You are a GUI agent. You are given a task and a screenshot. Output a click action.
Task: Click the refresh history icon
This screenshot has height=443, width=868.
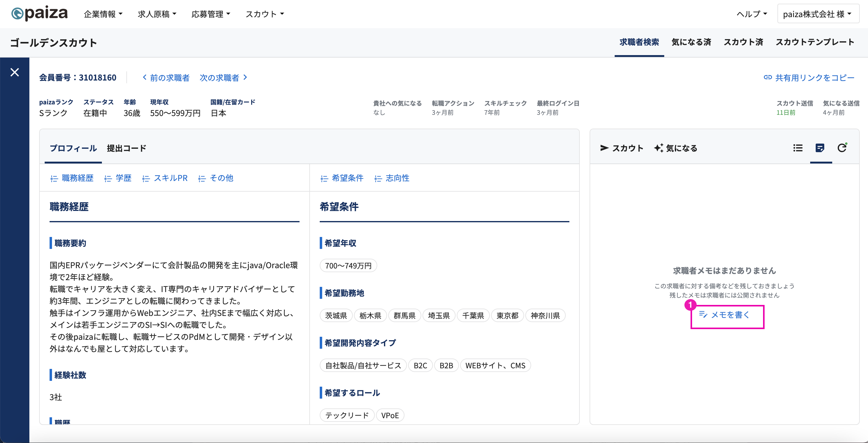(x=842, y=148)
